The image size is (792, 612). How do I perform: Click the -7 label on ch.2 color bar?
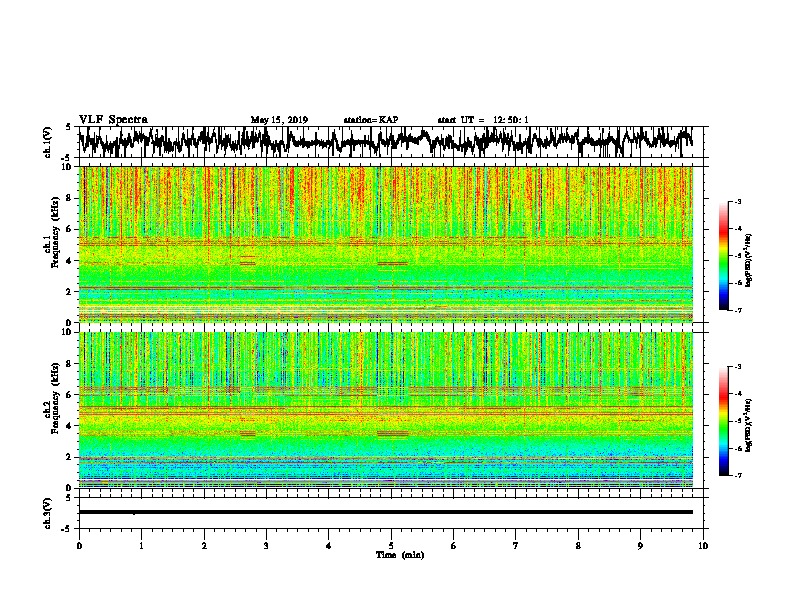pyautogui.click(x=738, y=475)
